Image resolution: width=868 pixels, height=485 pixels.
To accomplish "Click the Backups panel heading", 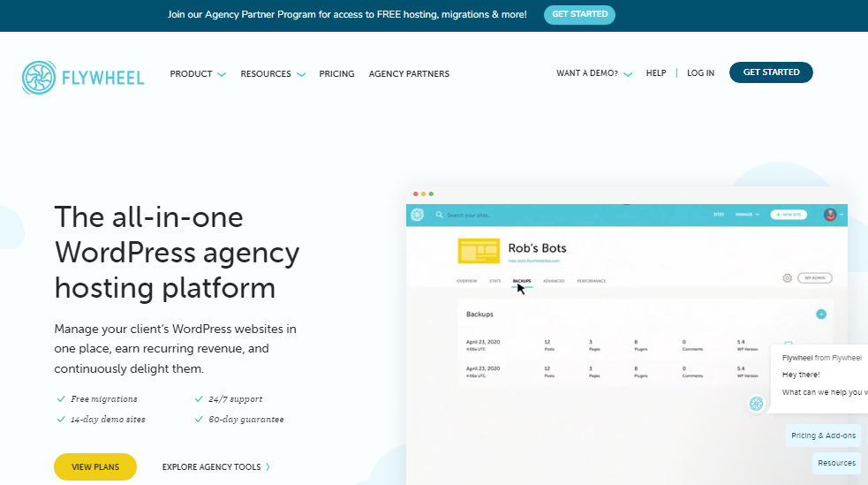I will click(x=479, y=314).
